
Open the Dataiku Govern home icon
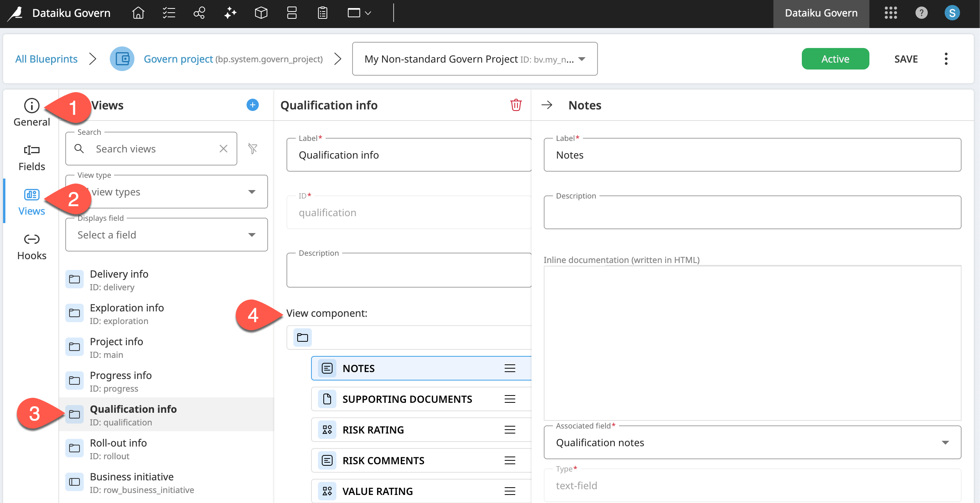pos(137,13)
